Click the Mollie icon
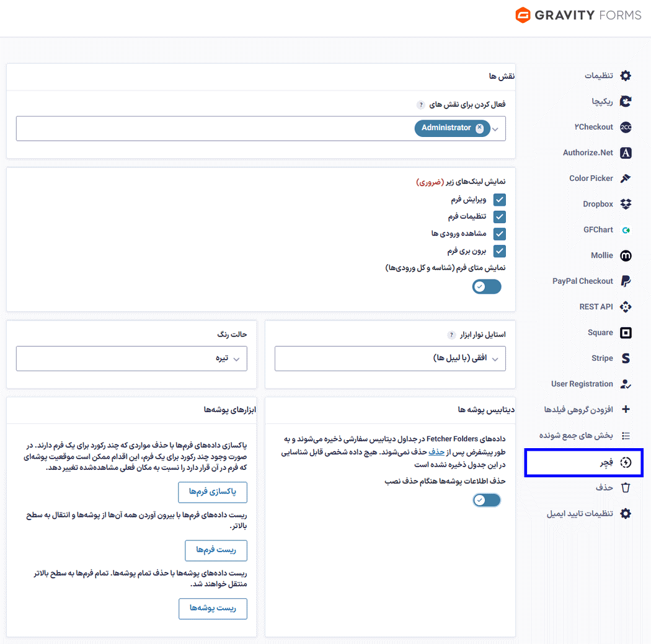Screen dimensions: 651x644 (x=626, y=255)
